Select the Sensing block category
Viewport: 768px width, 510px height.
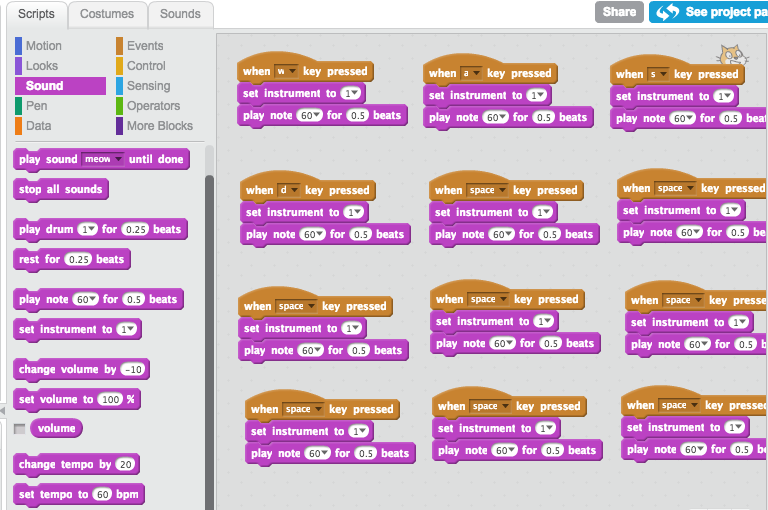[148, 86]
